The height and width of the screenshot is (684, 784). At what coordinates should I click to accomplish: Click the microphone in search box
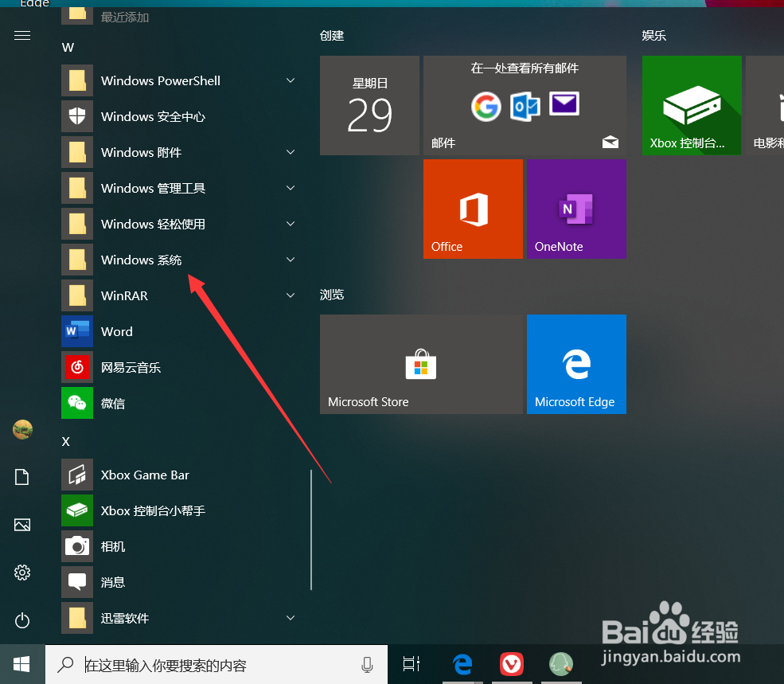point(367,665)
